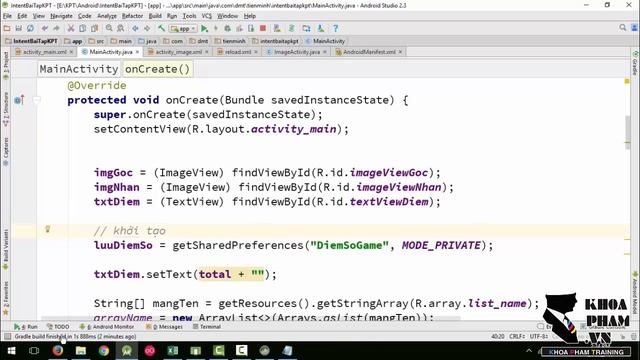The width and height of the screenshot is (640, 360).
Task: Open the Analyze menu
Action: (x=107, y=16)
